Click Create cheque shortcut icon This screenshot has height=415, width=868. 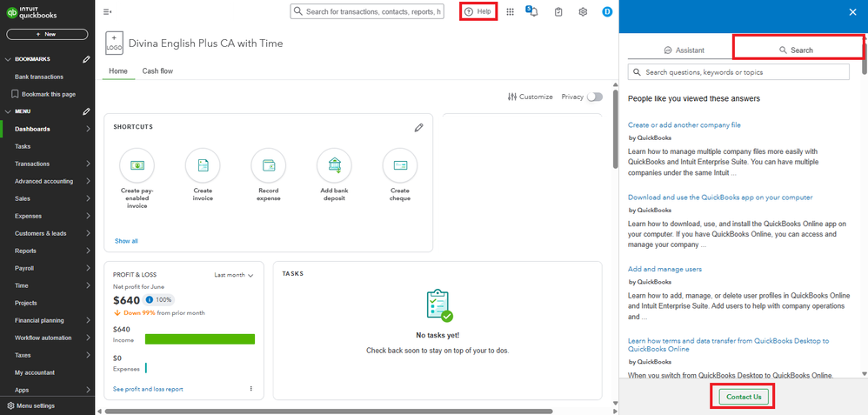(x=400, y=165)
